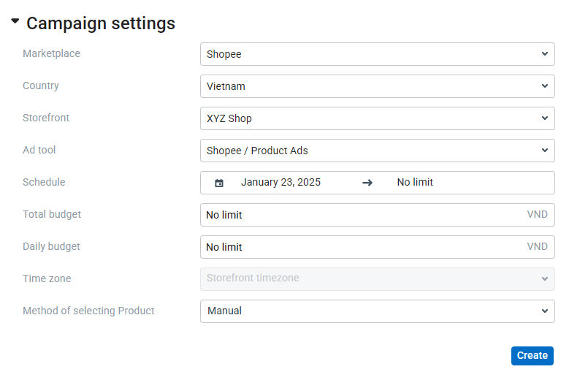Open the Country dropdown showing Vietnam
Viewport: 588px width, 391px height.
pyautogui.click(x=377, y=86)
